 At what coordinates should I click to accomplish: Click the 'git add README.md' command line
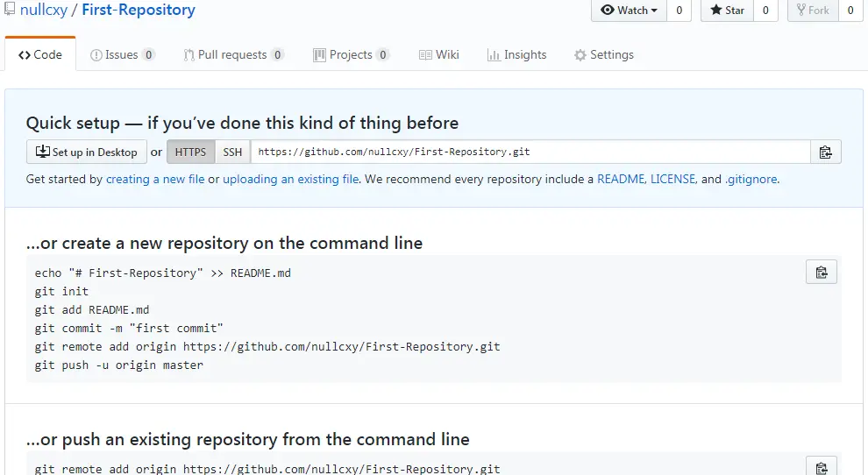(x=92, y=309)
